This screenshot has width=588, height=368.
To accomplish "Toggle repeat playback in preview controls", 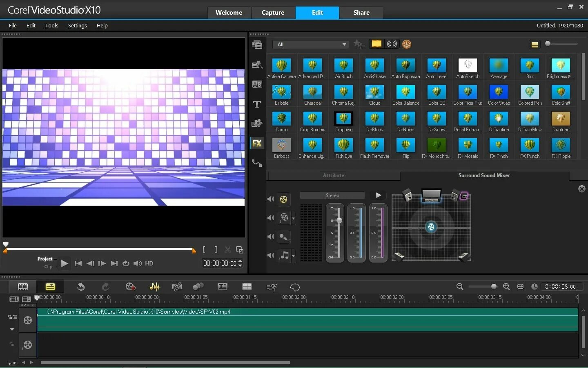I will [126, 263].
